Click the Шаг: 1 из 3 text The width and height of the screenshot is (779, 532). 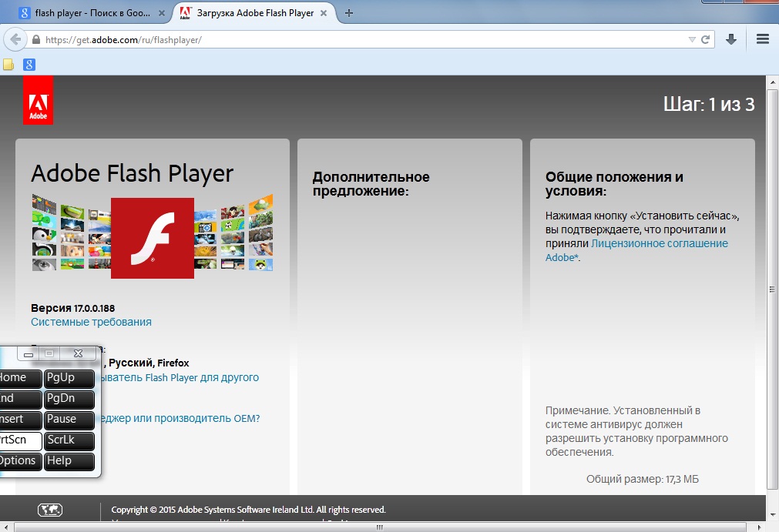[x=709, y=104]
